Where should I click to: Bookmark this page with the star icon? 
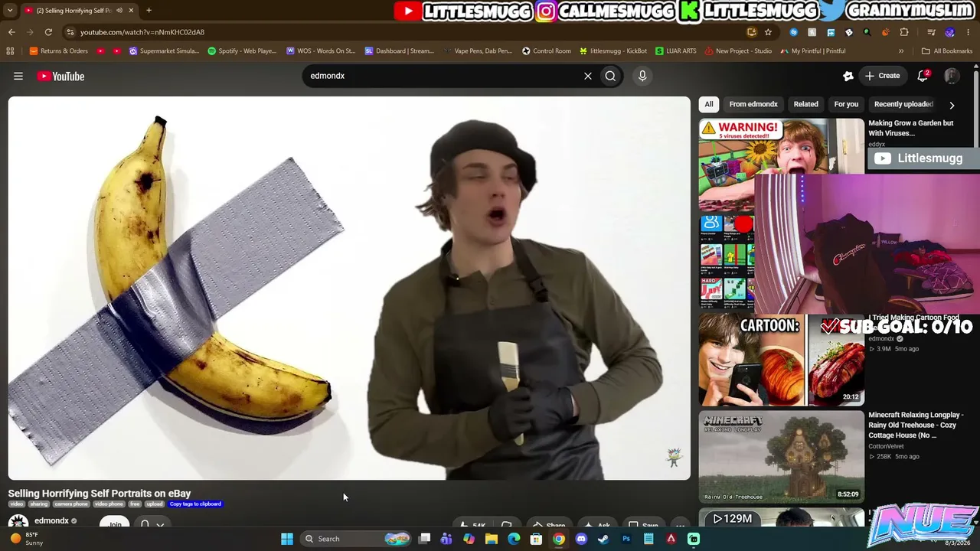click(768, 32)
